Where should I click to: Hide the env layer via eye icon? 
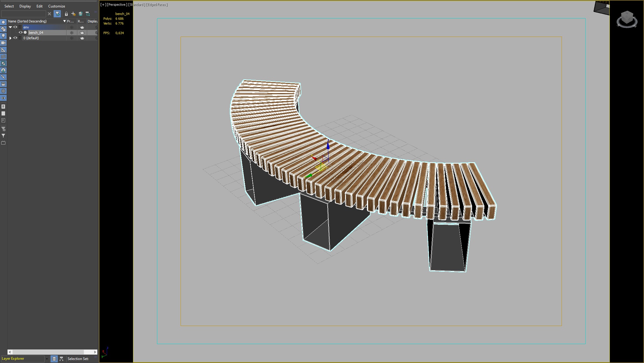15,27
